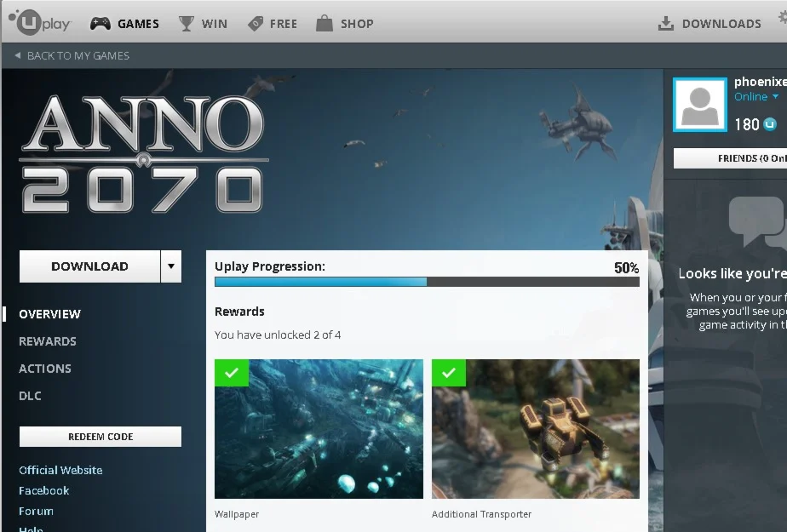Open the Wallpaper reward thumbnail
Screen dimensions: 787x532
point(319,429)
